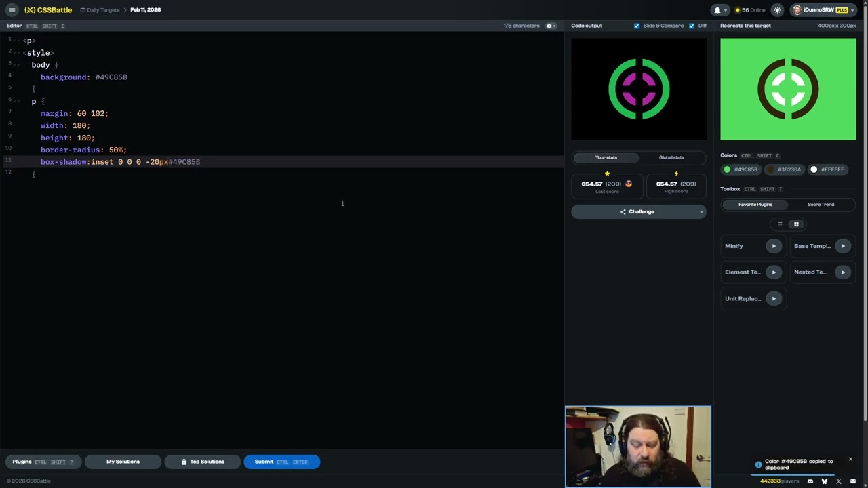
Task: Open the Plugins panel button
Action: pos(43,462)
